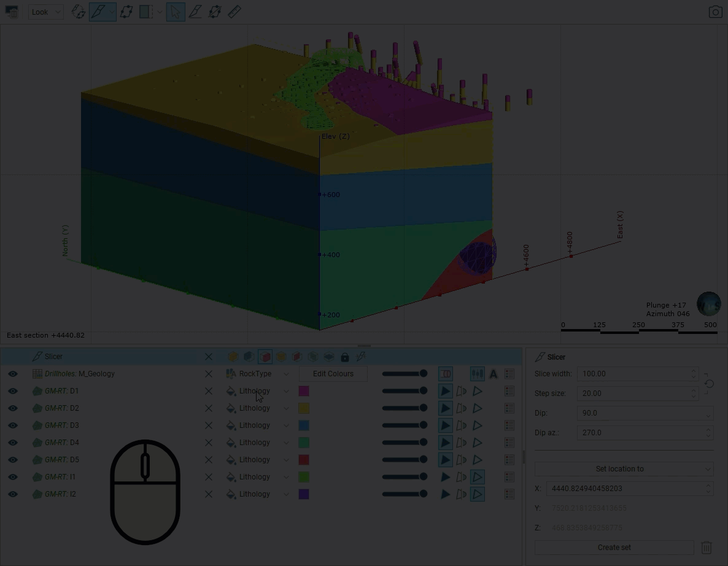The image size is (728, 566).
Task: Click the lock icon in slicer row
Action: 345,357
